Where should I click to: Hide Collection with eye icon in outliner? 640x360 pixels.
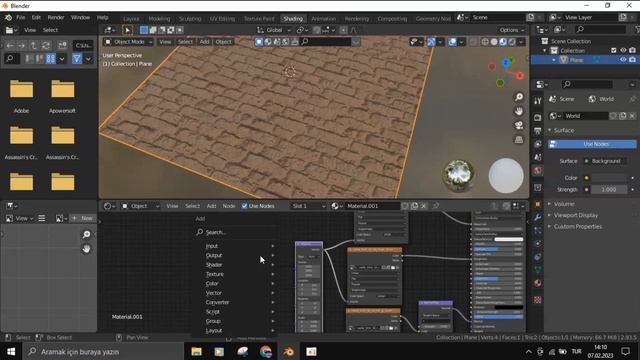623,50
